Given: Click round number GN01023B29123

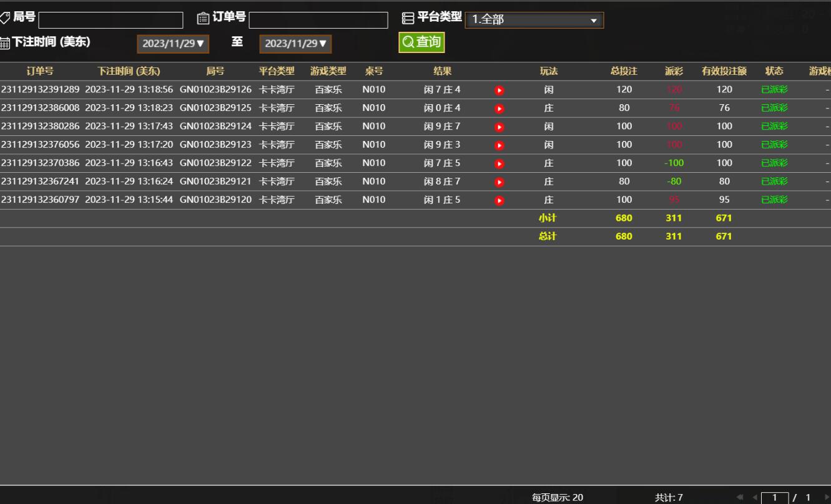Looking at the screenshot, I should (215, 145).
